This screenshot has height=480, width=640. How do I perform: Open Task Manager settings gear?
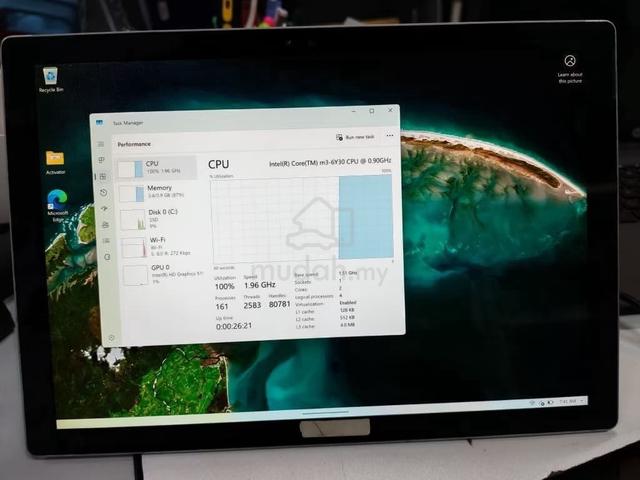pos(111,338)
